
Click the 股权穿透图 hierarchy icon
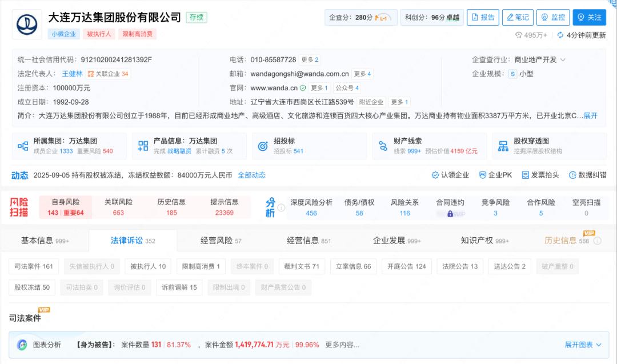click(503, 146)
